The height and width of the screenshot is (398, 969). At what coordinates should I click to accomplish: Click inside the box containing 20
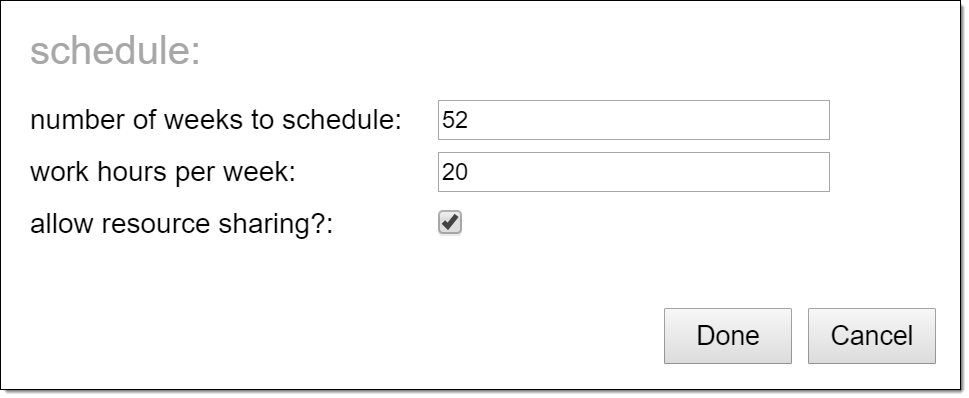coord(633,172)
